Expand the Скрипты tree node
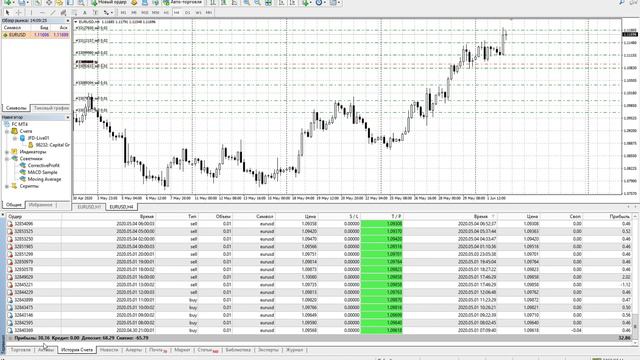 pyautogui.click(x=7, y=186)
